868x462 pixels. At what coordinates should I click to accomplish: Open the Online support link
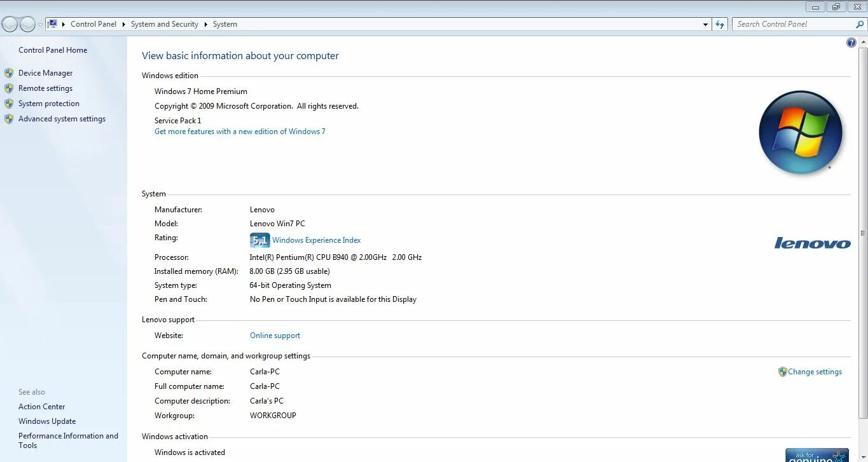pos(275,335)
